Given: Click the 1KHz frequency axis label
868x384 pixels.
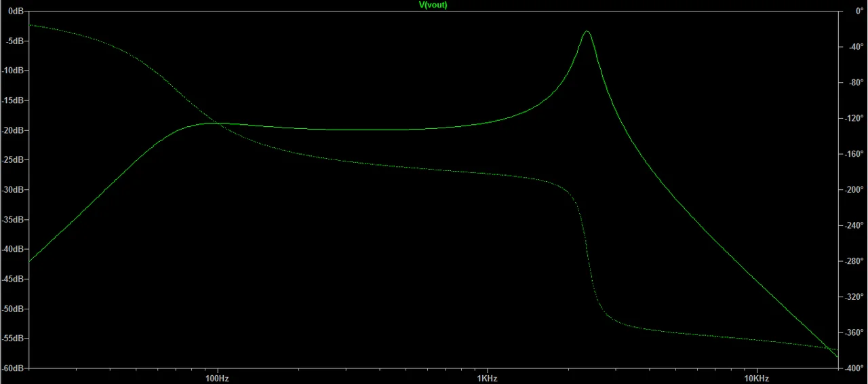Looking at the screenshot, I should (x=486, y=378).
